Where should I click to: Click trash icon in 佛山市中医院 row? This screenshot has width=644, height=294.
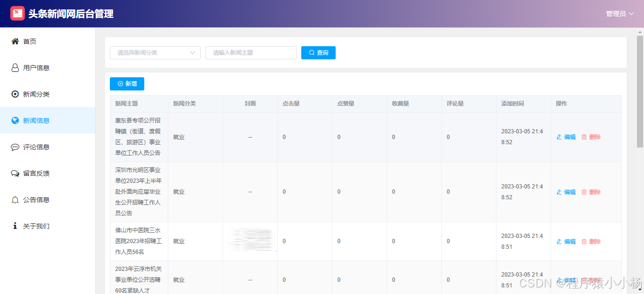(x=584, y=242)
